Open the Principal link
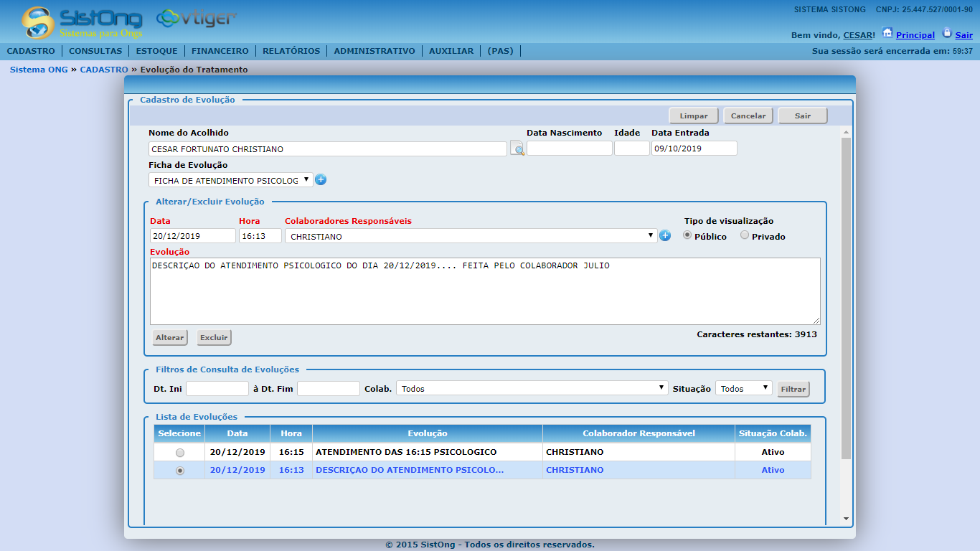Image resolution: width=980 pixels, height=551 pixels. [915, 34]
